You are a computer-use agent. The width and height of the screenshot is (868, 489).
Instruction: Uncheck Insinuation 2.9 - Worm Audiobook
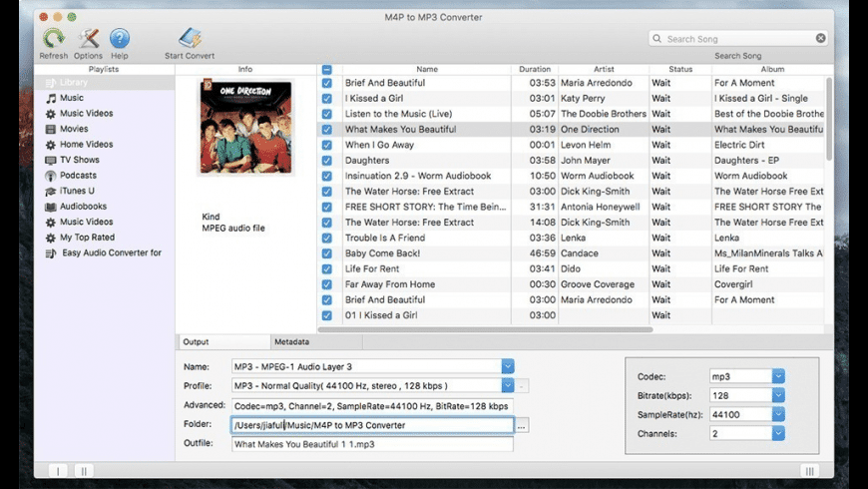(x=326, y=176)
